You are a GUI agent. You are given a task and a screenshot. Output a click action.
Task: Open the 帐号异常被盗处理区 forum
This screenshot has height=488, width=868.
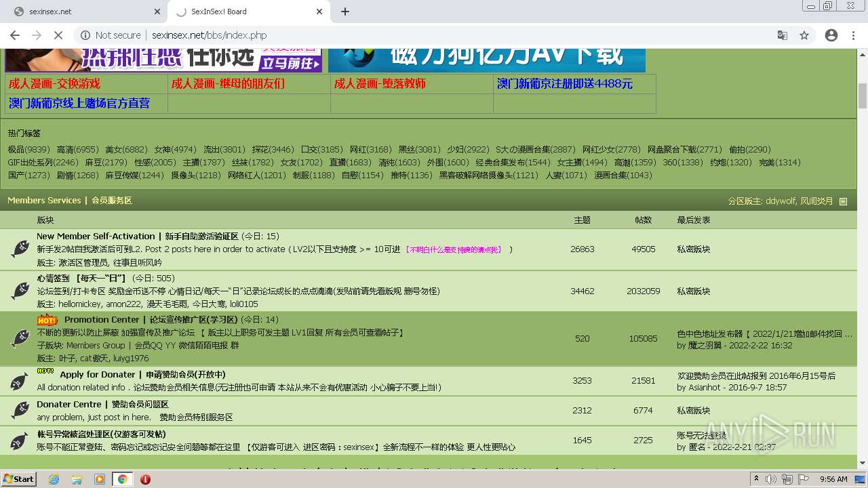[x=101, y=434]
